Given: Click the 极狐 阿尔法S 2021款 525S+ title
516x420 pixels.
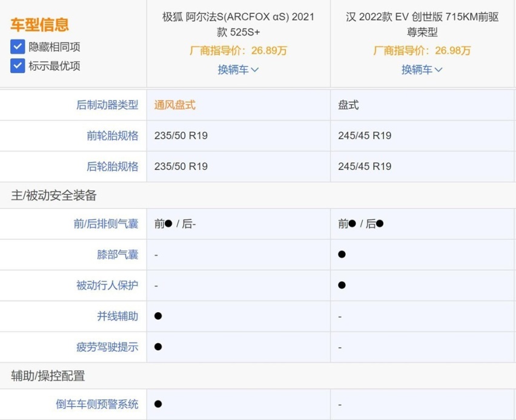Looking at the screenshot, I should click(x=238, y=24).
